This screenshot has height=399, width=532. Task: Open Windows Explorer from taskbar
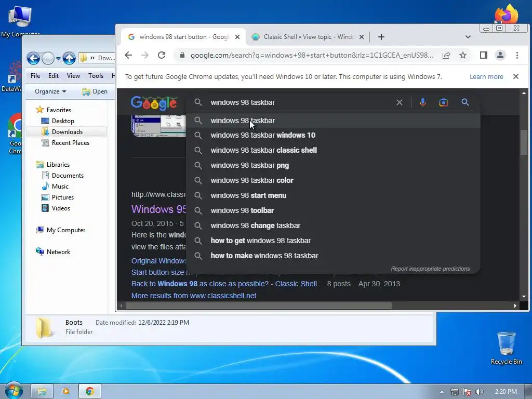[42, 391]
